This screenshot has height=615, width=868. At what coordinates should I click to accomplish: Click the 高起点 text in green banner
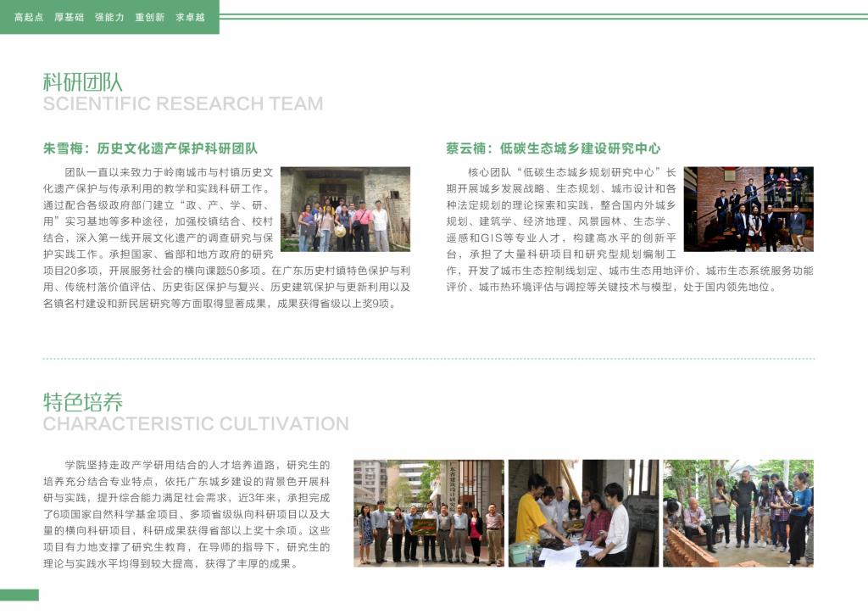29,17
